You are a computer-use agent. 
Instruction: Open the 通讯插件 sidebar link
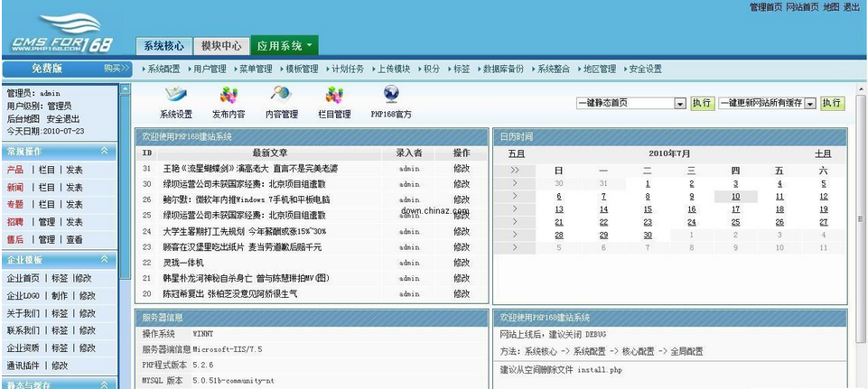[23, 366]
